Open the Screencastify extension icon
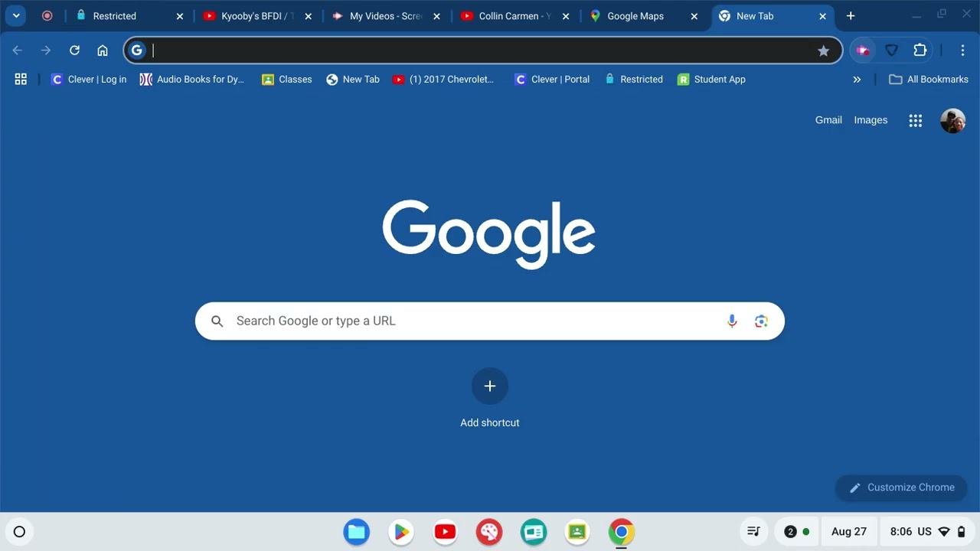980x551 pixels. coord(863,51)
